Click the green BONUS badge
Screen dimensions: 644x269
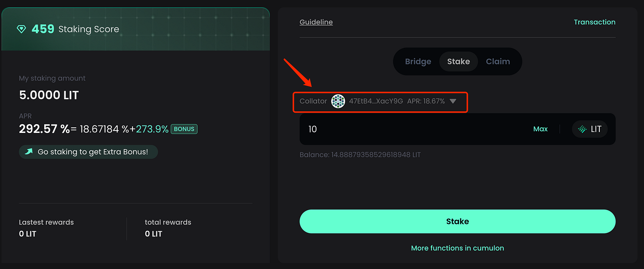point(184,129)
